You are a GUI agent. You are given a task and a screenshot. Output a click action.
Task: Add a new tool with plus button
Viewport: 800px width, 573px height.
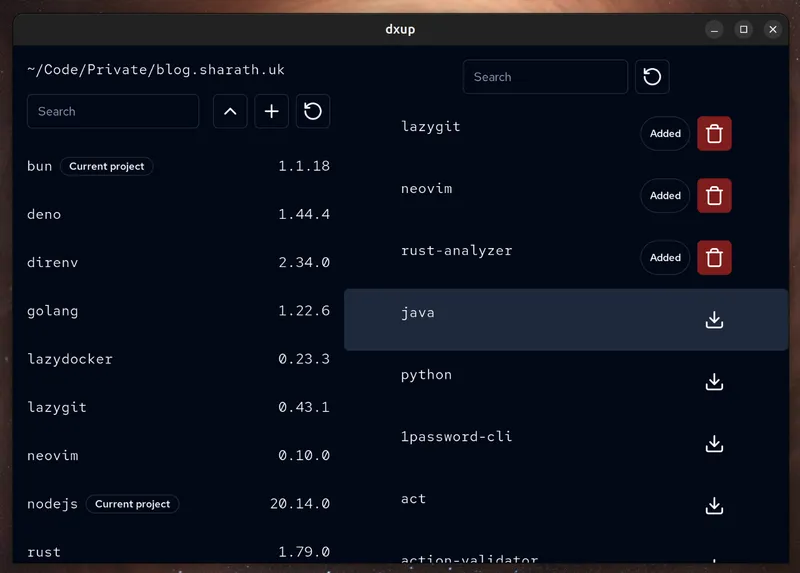271,111
